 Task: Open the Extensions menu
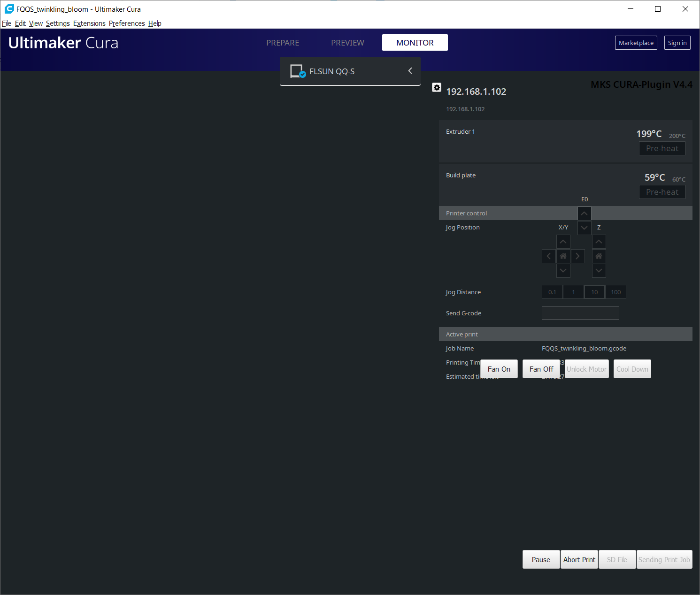[x=89, y=23]
